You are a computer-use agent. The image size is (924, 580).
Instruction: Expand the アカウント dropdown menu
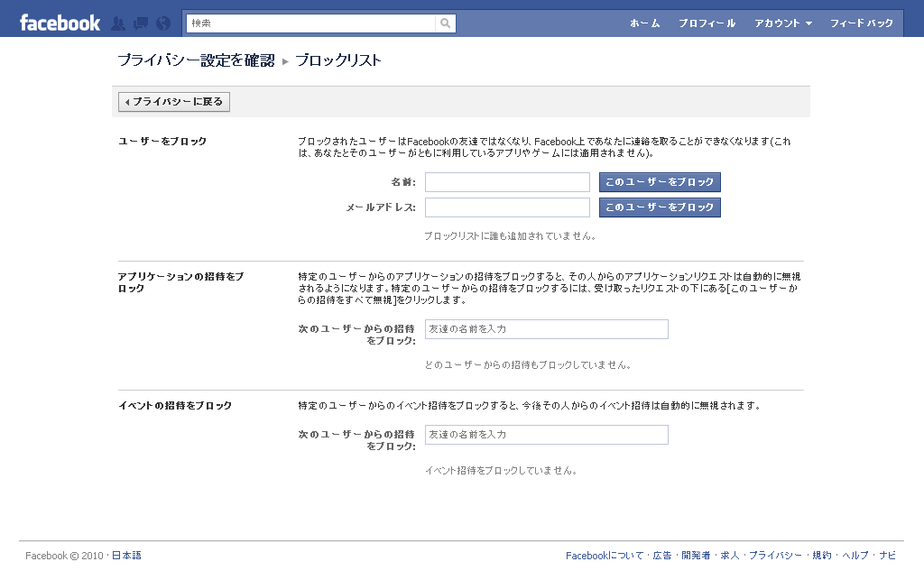pyautogui.click(x=782, y=23)
